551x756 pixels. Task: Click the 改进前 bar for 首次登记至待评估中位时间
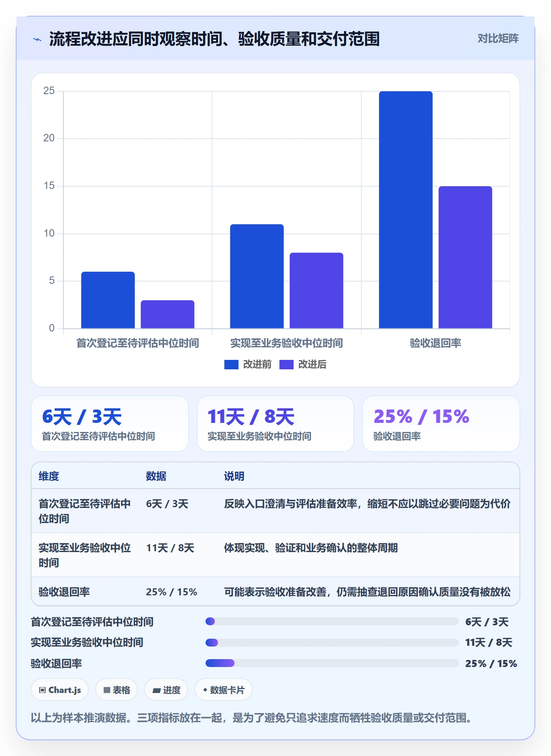108,300
